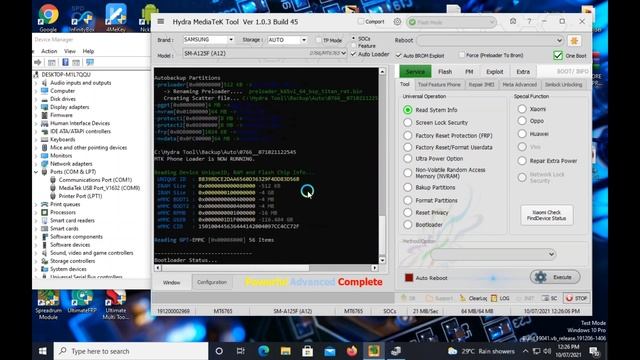Expand the Network adapters tree node
Image resolution: width=640 pixels, height=360 pixels.
point(36,164)
